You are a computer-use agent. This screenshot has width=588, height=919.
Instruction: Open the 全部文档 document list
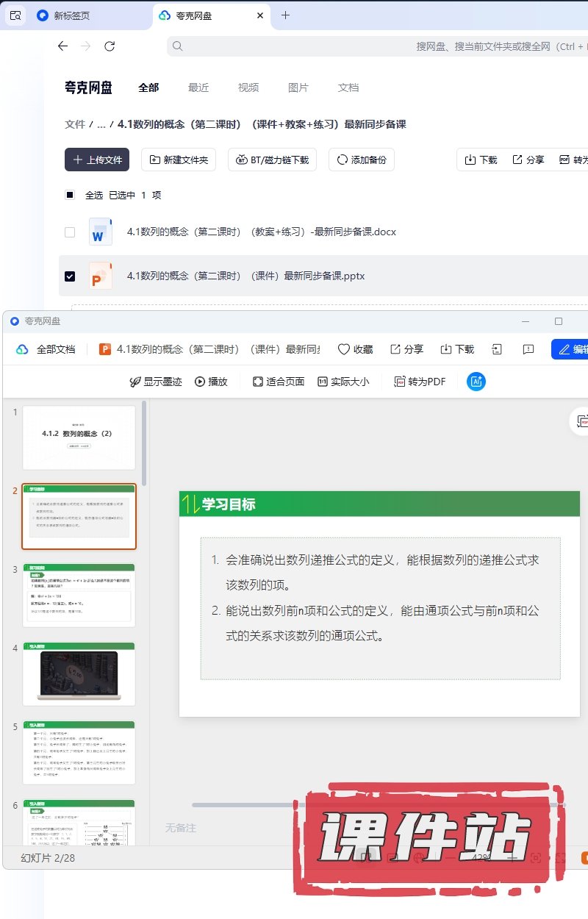coord(46,349)
